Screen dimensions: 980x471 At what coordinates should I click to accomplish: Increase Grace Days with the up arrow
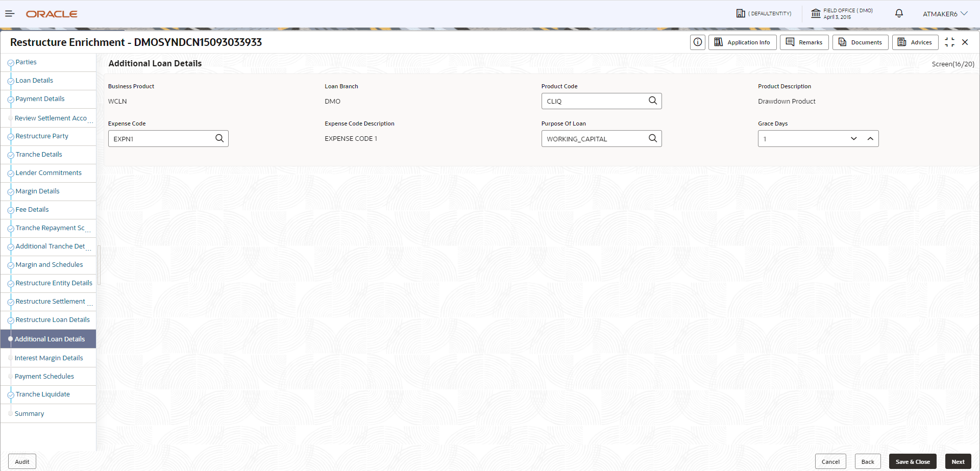click(870, 139)
